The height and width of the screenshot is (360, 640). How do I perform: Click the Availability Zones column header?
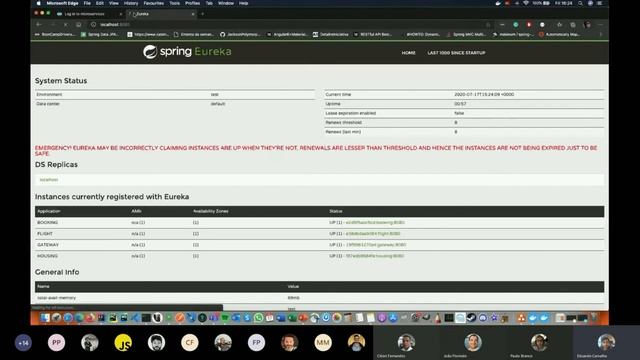211,211
